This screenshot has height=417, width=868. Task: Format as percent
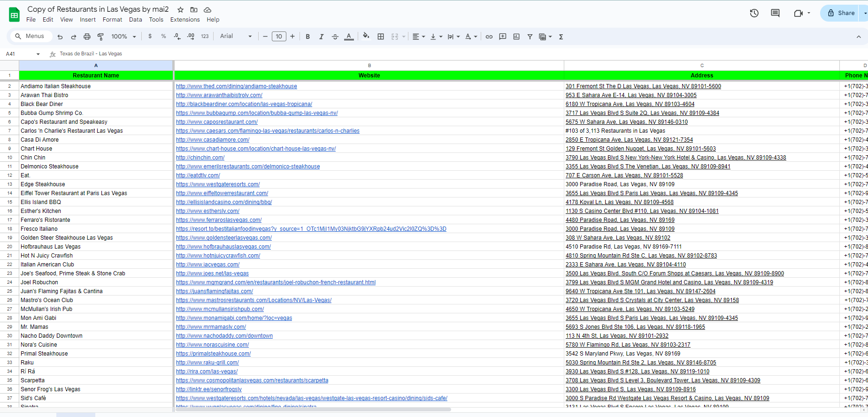[163, 36]
